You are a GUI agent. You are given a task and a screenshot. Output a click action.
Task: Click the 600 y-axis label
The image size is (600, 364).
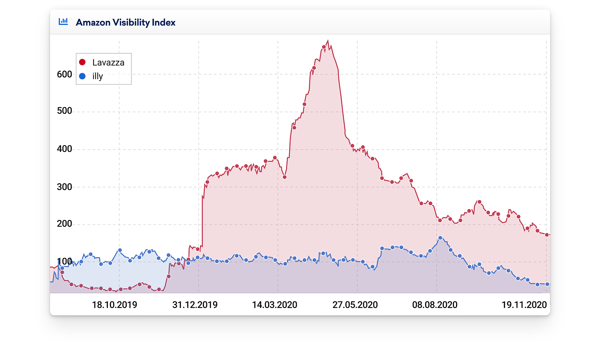pyautogui.click(x=64, y=74)
